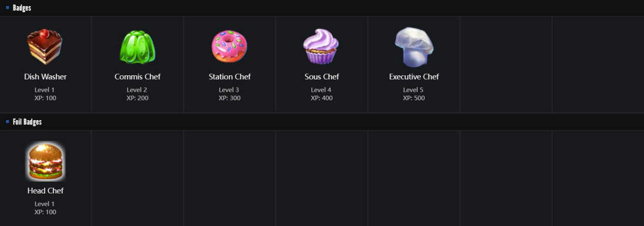Click the Level 2 XP: 200 text

coord(138,94)
